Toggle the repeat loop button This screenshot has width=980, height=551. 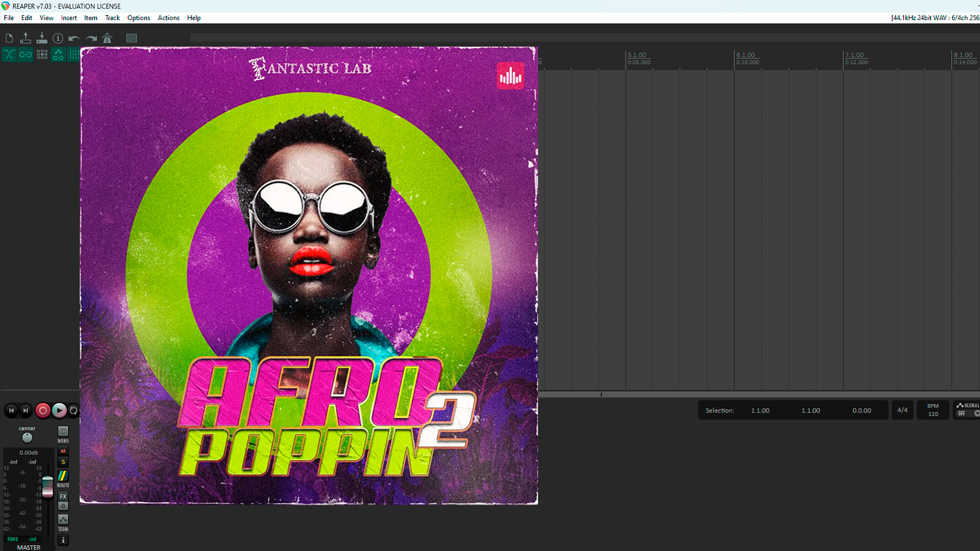pos(73,410)
